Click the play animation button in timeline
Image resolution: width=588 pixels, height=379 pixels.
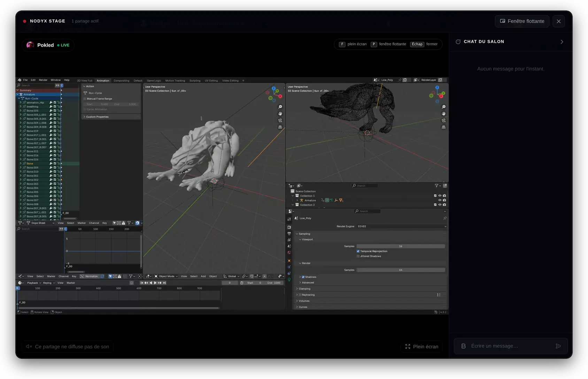tap(155, 283)
